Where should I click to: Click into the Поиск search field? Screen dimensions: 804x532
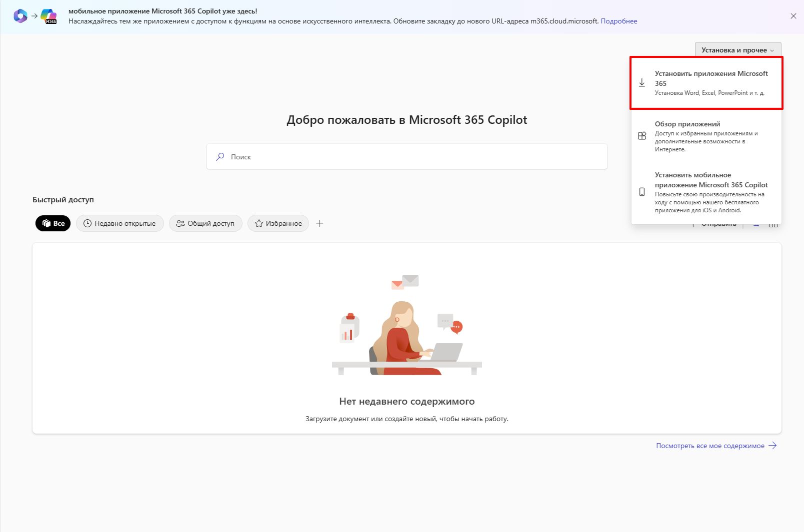tap(407, 156)
